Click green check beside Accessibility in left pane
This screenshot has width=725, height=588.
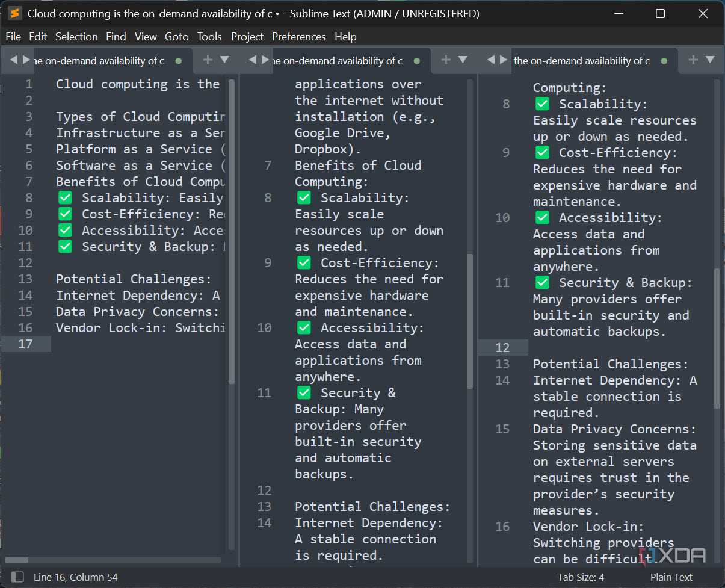click(x=65, y=231)
